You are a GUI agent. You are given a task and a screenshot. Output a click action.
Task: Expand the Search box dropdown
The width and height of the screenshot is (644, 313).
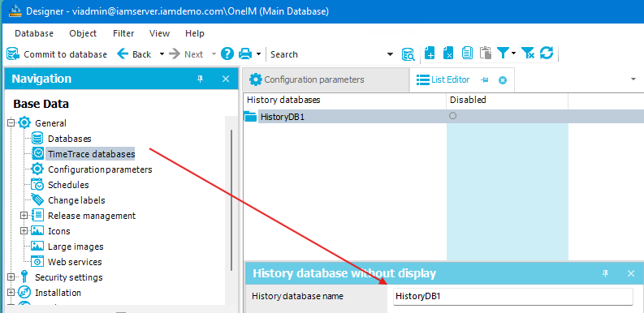click(390, 54)
